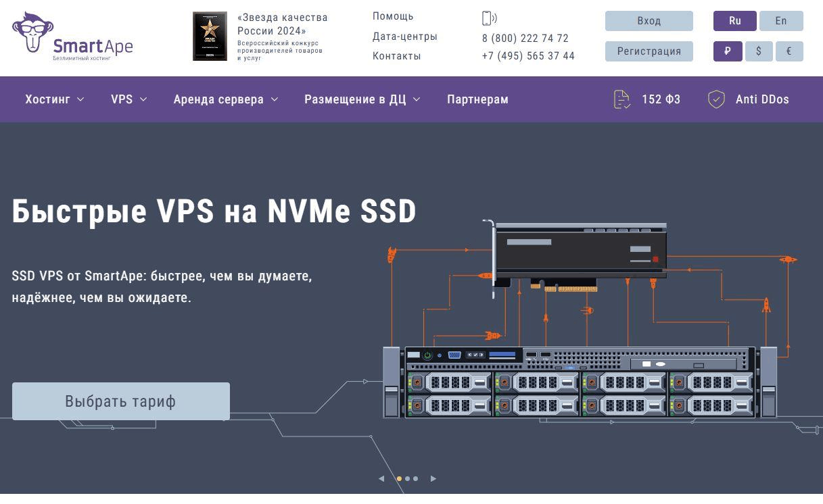
Task: Open Размещение в ДЦ menu item
Action: (x=355, y=99)
